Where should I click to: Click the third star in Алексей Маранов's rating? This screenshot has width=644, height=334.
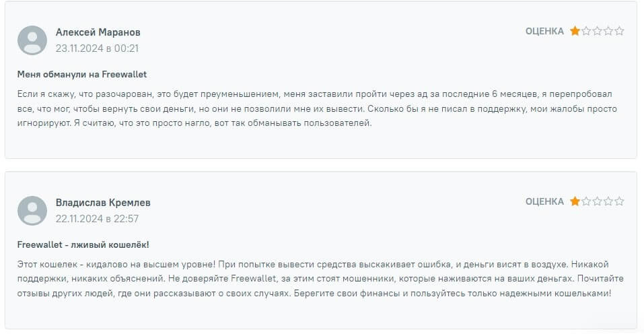597,31
